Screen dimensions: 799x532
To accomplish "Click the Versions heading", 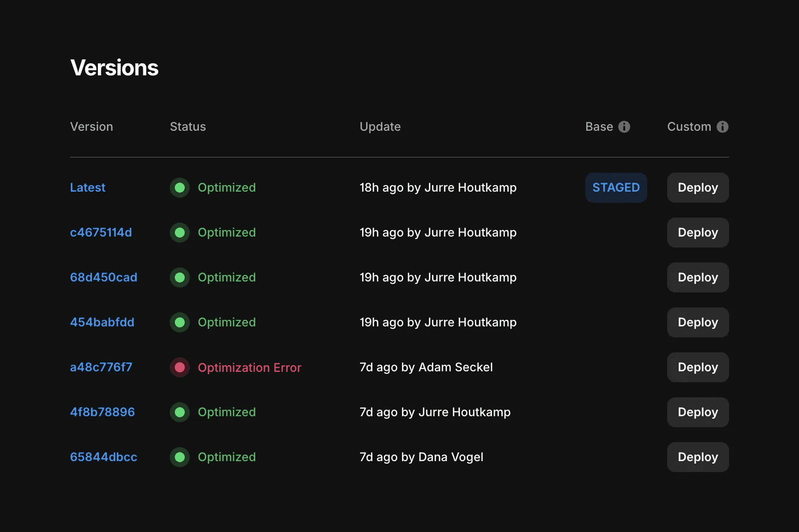I will pos(114,68).
